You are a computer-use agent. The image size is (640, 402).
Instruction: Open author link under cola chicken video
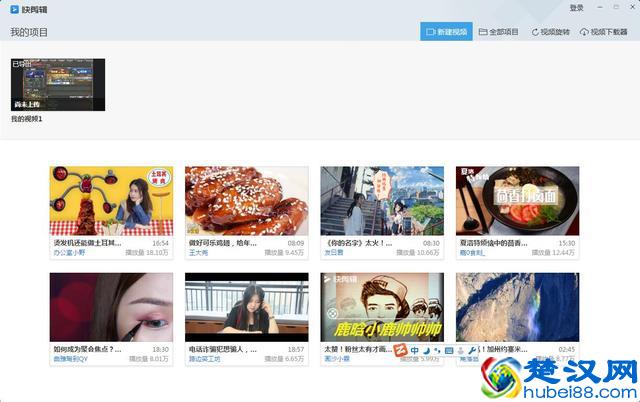click(198, 253)
